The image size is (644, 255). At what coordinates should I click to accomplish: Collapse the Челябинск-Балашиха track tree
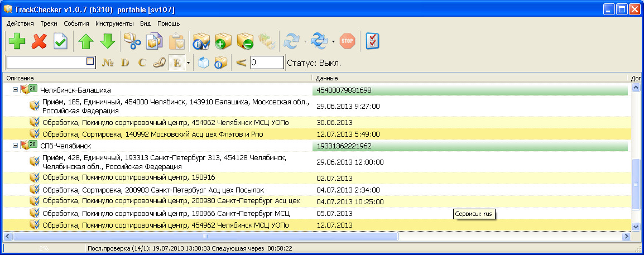coord(15,90)
